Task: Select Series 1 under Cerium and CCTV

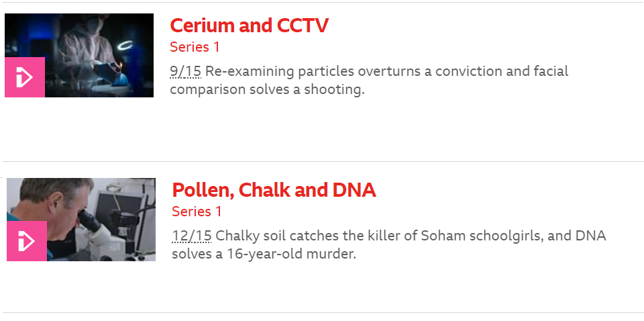Action: pyautogui.click(x=195, y=47)
